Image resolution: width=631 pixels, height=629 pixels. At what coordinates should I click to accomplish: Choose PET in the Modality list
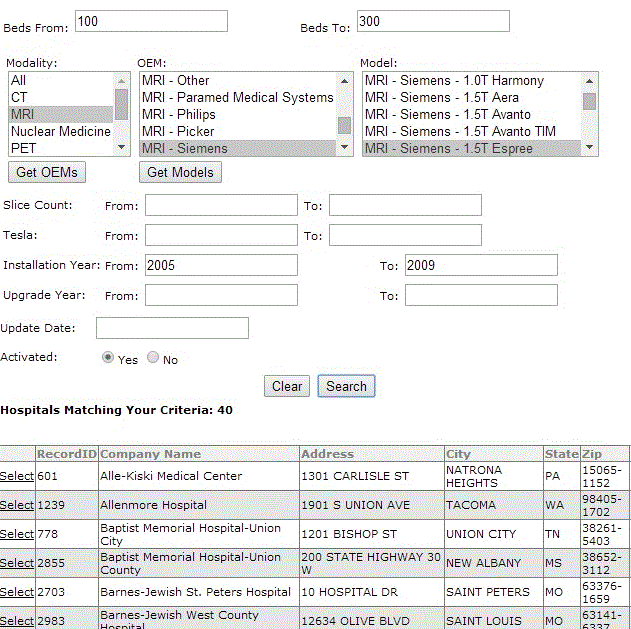tap(61, 148)
